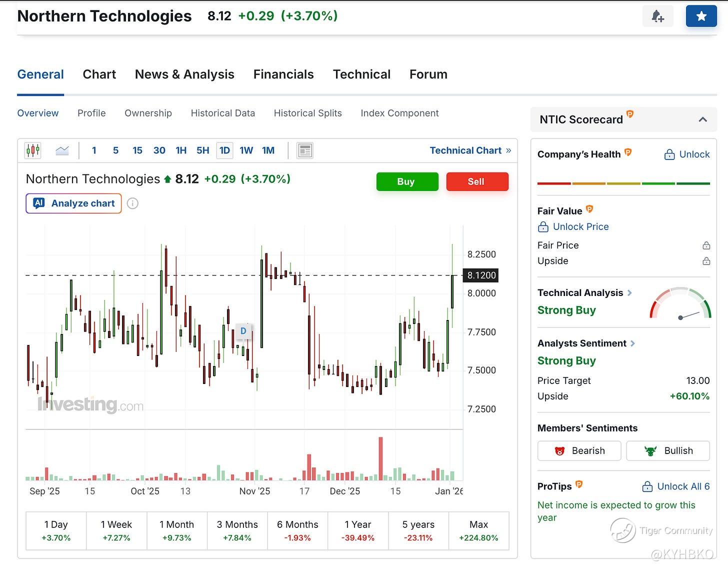728x571 pixels.
Task: Set chart interval to 15 minutes
Action: (x=137, y=150)
